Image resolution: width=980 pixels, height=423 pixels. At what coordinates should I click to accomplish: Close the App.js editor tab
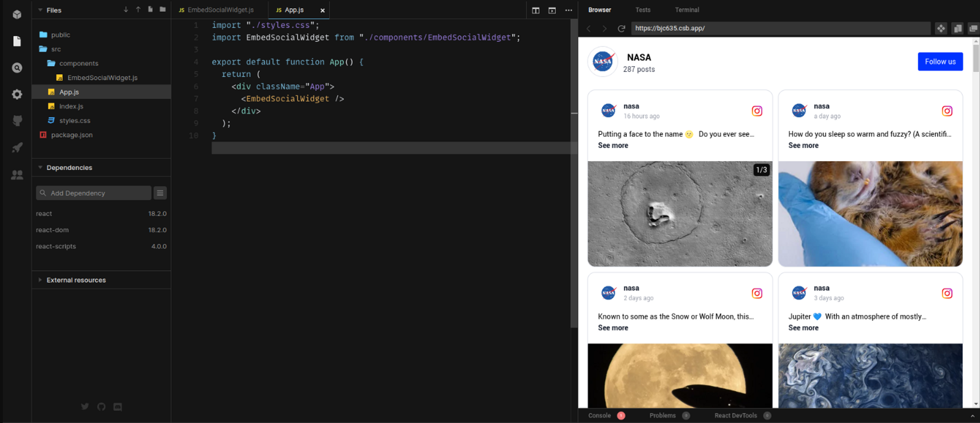(322, 10)
